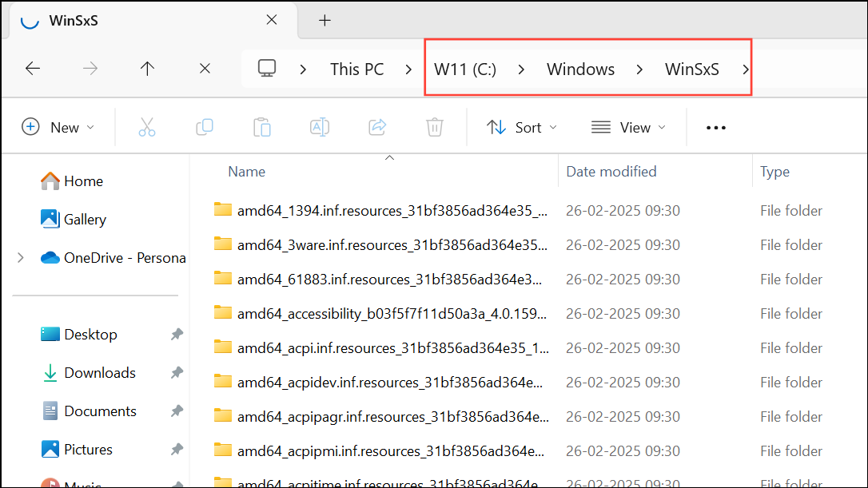868x488 pixels.
Task: Unpin Desktop using its pin icon
Action: coord(177,334)
